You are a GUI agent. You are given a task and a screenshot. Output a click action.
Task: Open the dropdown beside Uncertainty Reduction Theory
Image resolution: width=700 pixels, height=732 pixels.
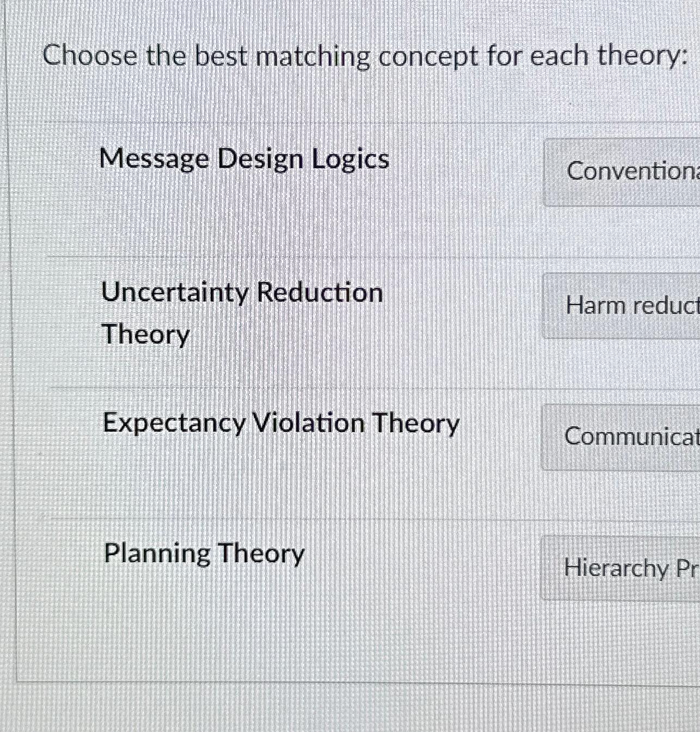(x=621, y=305)
